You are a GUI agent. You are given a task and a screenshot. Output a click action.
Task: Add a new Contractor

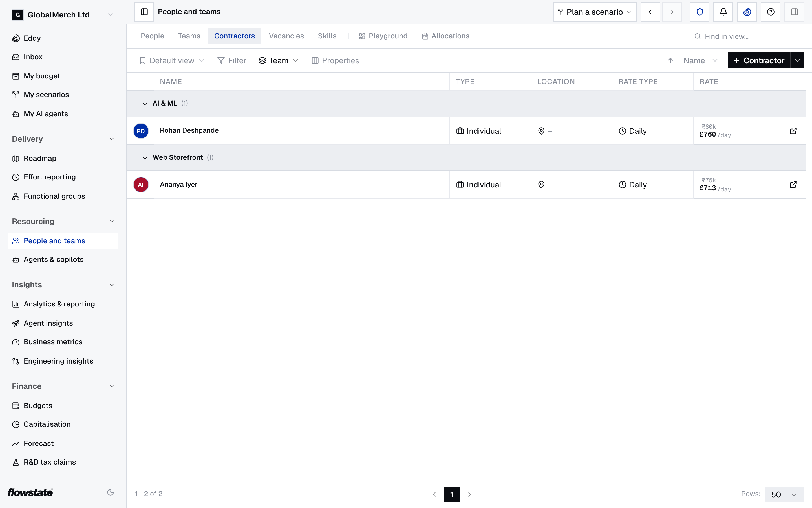pyautogui.click(x=759, y=60)
